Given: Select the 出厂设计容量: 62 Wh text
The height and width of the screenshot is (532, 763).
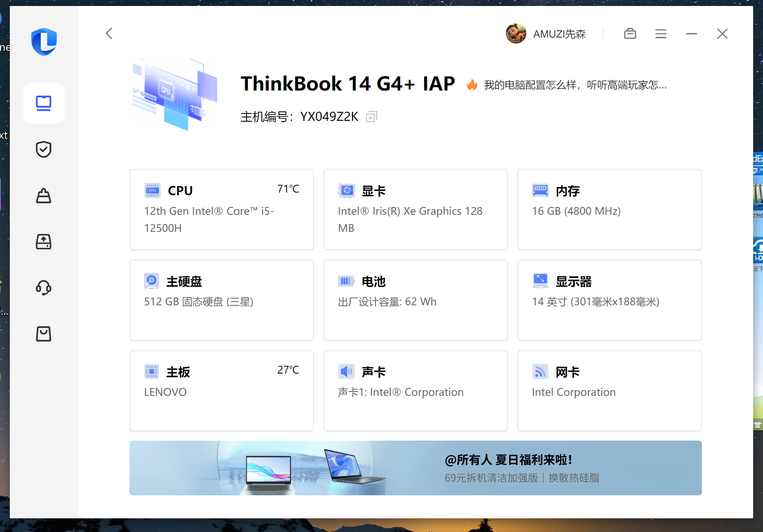Looking at the screenshot, I should tap(387, 302).
